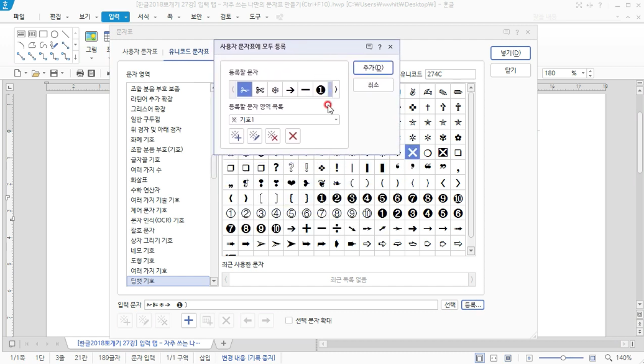
Task: Select the division sign character in the grid
Action: coord(337,229)
